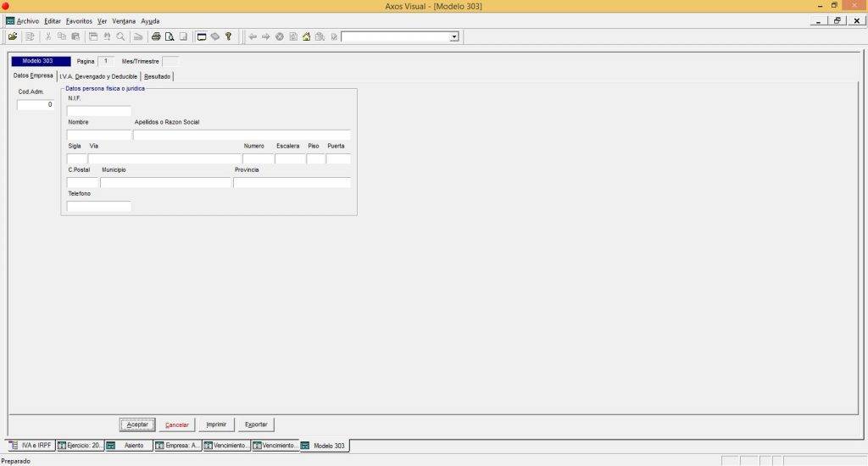Click the magnifier search icon in toolbar
Screen dimensions: 868x466
(120, 36)
